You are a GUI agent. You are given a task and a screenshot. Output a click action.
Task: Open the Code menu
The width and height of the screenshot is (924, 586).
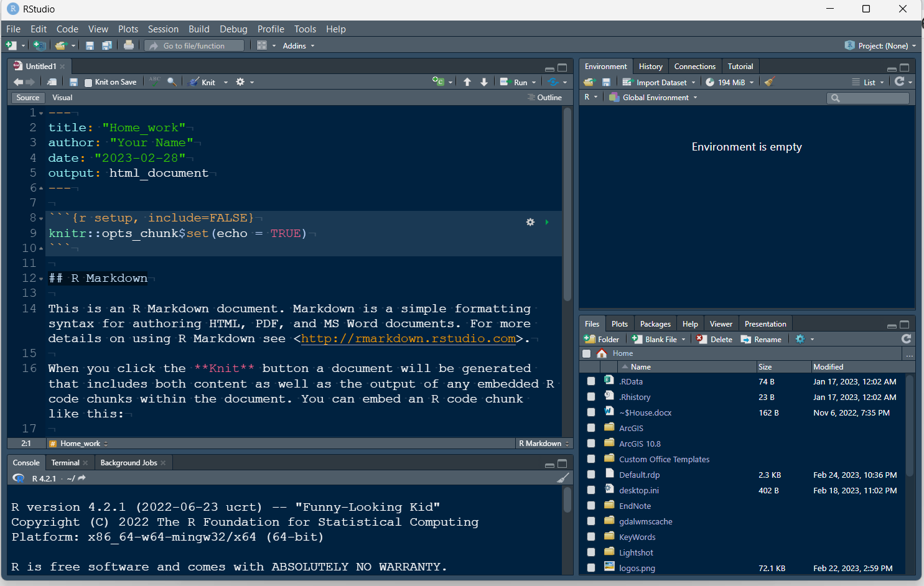(67, 29)
